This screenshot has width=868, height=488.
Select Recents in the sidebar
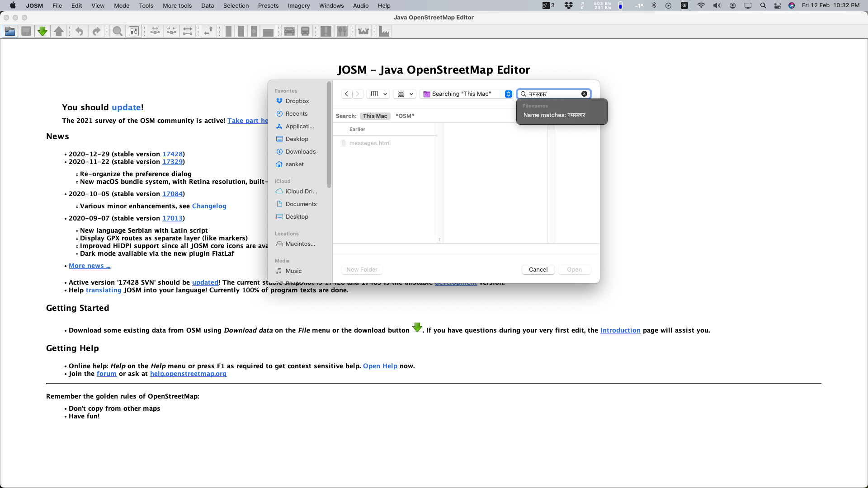pyautogui.click(x=297, y=114)
